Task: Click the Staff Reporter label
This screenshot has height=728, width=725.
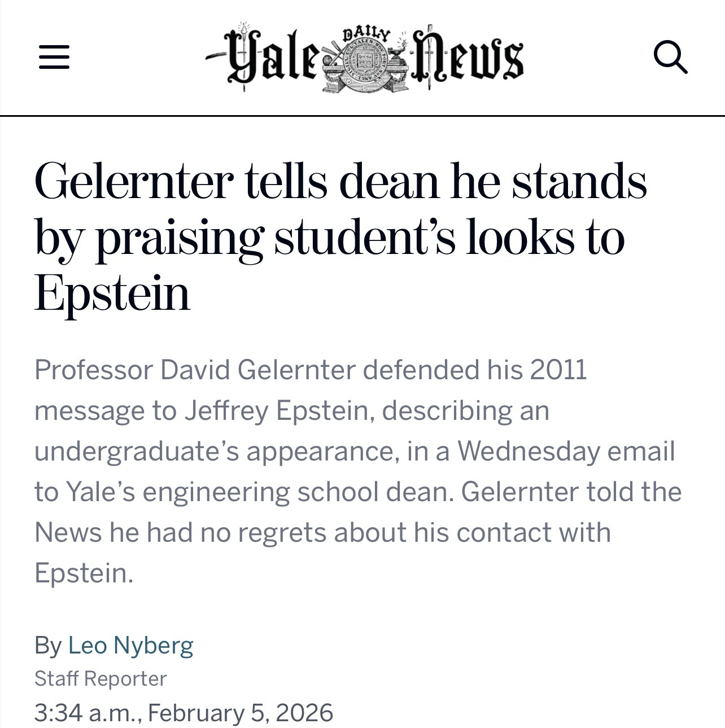Action: click(x=101, y=678)
